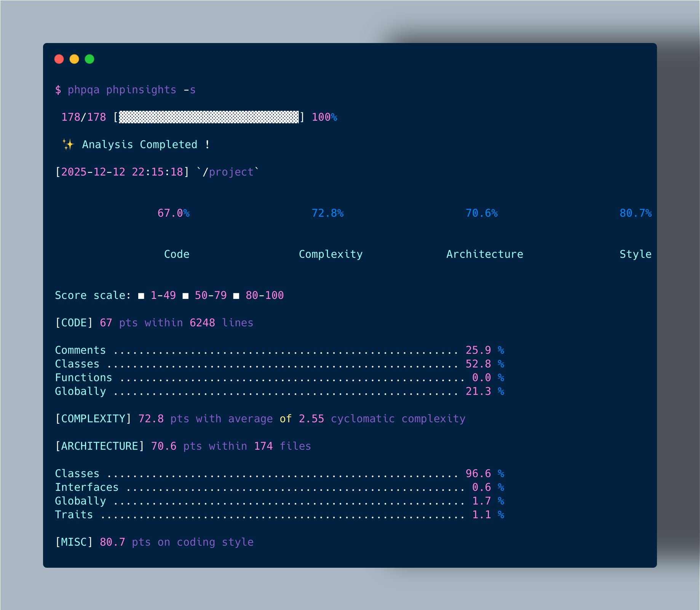Click the 67.0% Code score
700x610 pixels.
[173, 213]
